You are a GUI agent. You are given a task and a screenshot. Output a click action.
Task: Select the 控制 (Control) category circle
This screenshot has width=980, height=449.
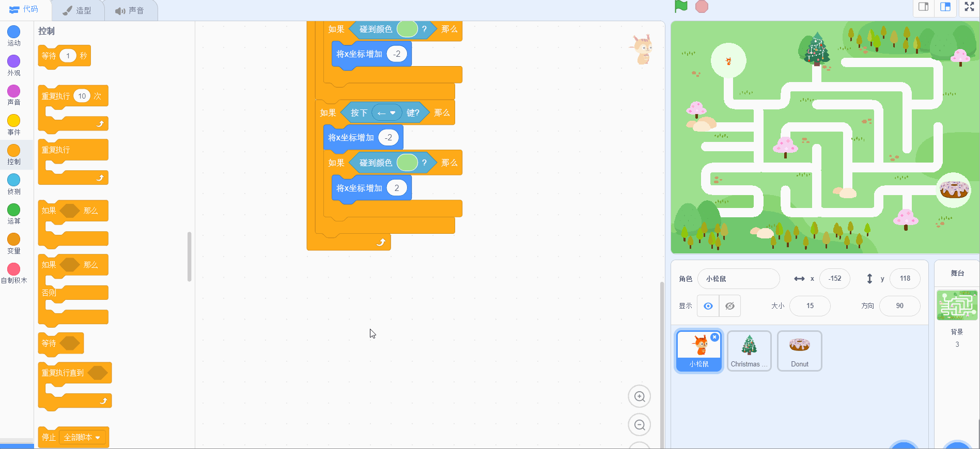pos(14,150)
